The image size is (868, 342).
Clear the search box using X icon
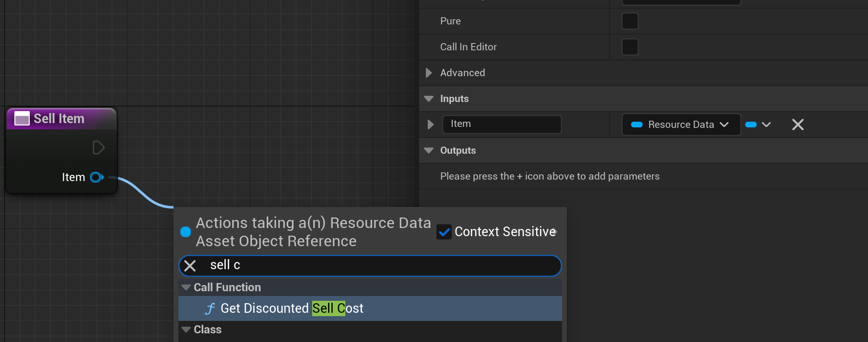point(190,266)
